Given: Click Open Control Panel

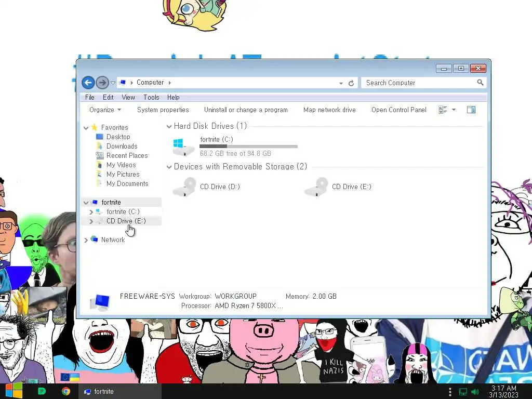Looking at the screenshot, I should (399, 110).
